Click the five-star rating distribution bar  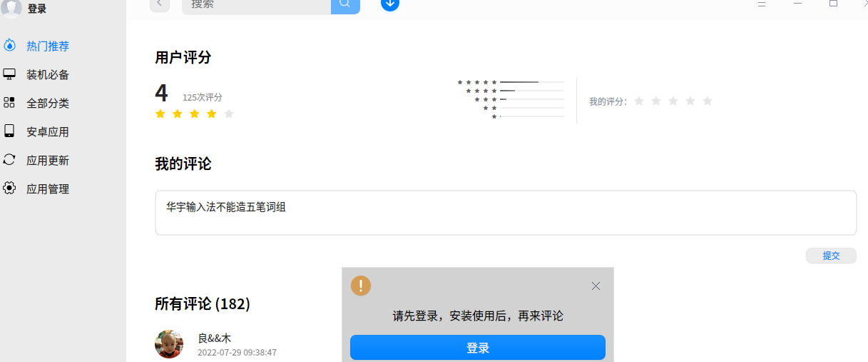point(532,82)
